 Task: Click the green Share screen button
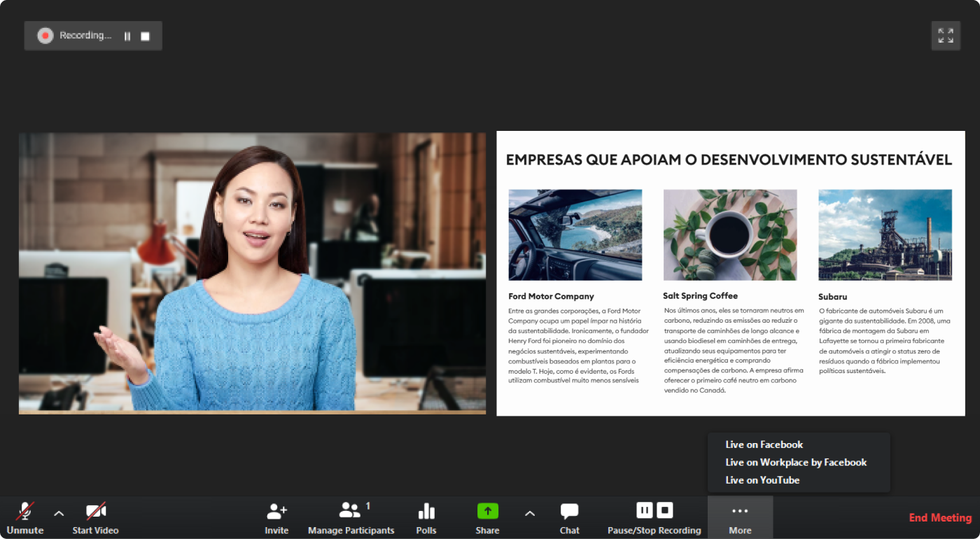pyautogui.click(x=488, y=511)
